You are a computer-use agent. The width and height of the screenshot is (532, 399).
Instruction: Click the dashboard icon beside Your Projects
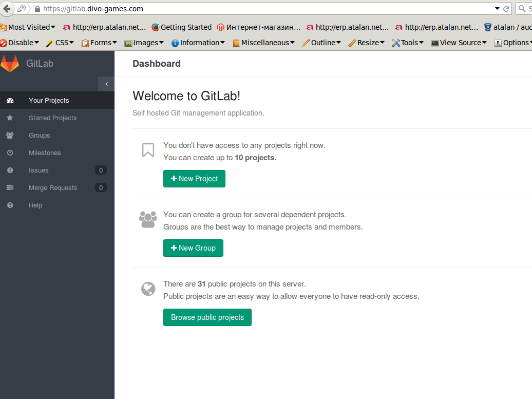pos(10,101)
